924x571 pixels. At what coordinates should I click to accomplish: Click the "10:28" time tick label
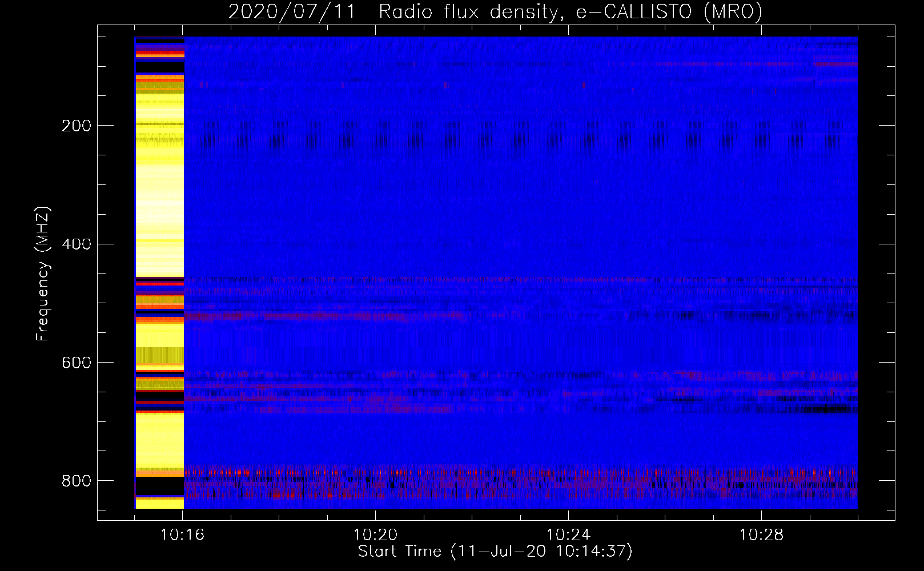pyautogui.click(x=761, y=535)
